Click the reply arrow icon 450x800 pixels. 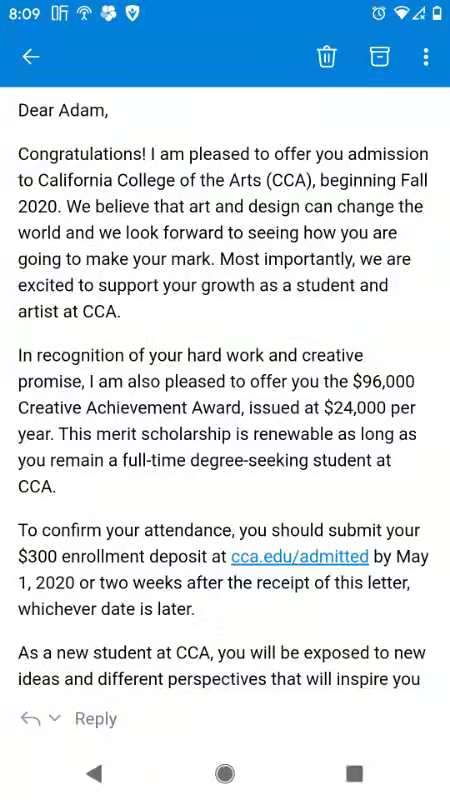pos(30,719)
